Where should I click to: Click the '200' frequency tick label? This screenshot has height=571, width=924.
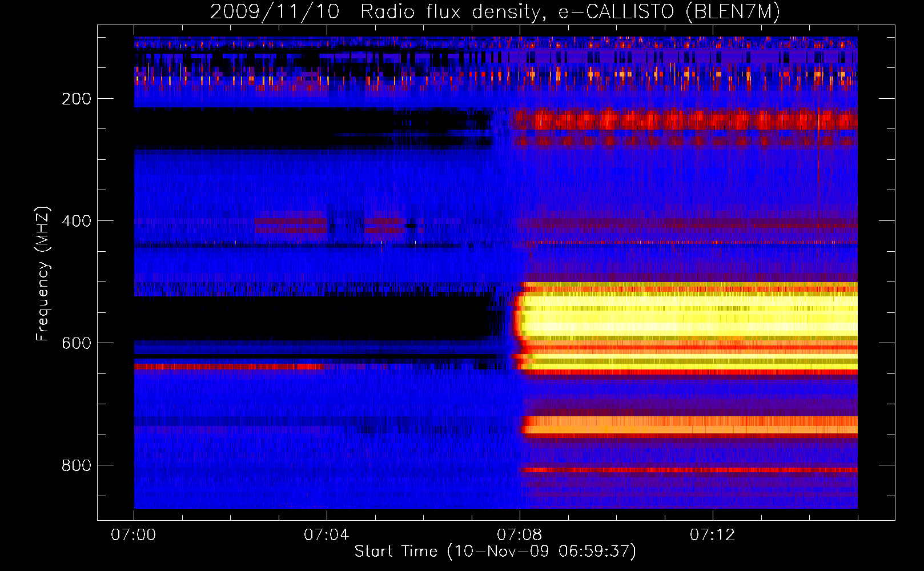[x=77, y=99]
